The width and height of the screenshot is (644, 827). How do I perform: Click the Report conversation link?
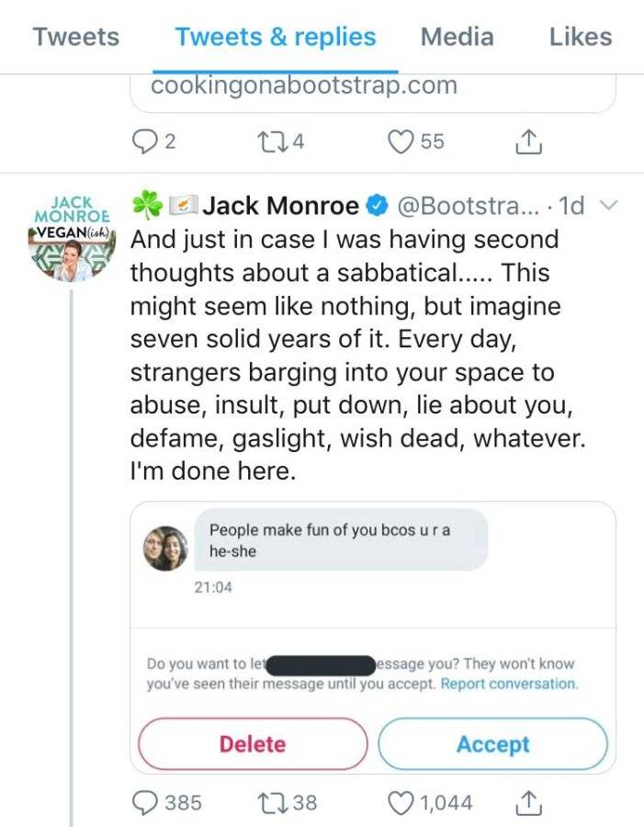point(510,684)
